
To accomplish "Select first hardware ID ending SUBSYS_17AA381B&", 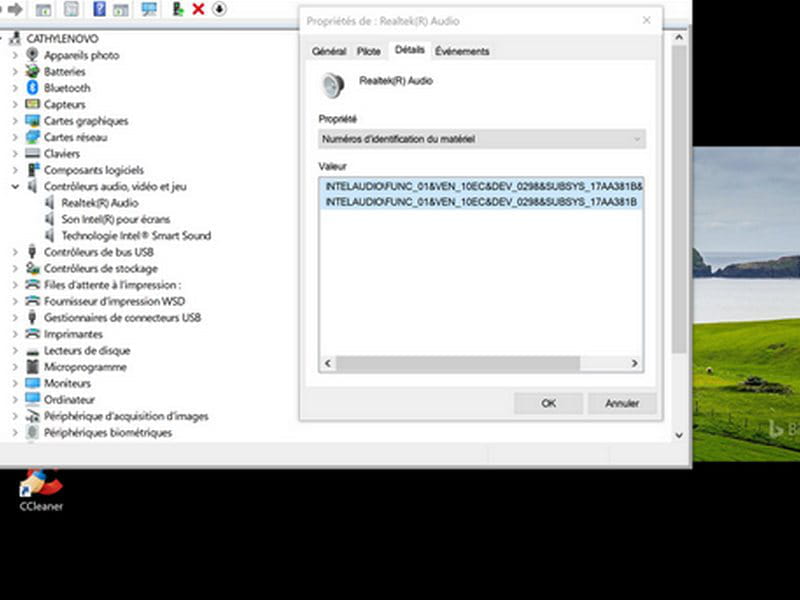I will pos(481,186).
